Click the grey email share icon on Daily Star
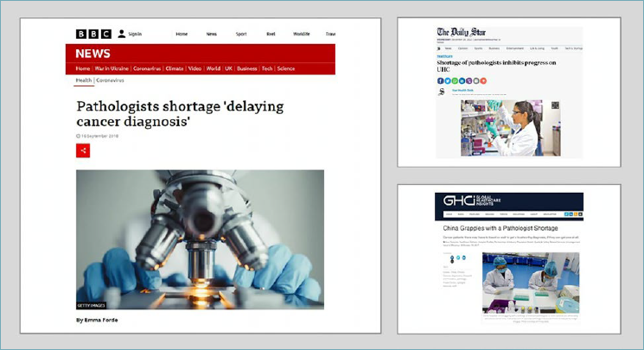 coord(476,81)
